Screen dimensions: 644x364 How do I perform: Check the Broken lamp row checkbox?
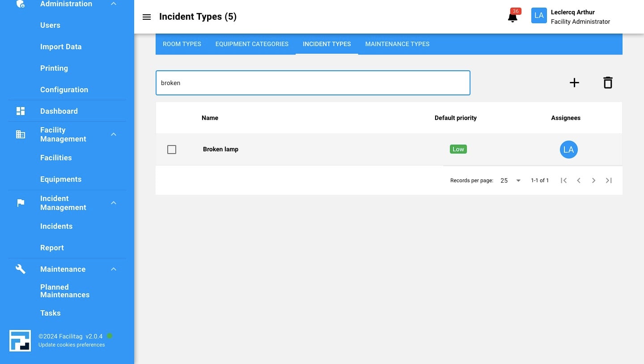[x=172, y=149]
